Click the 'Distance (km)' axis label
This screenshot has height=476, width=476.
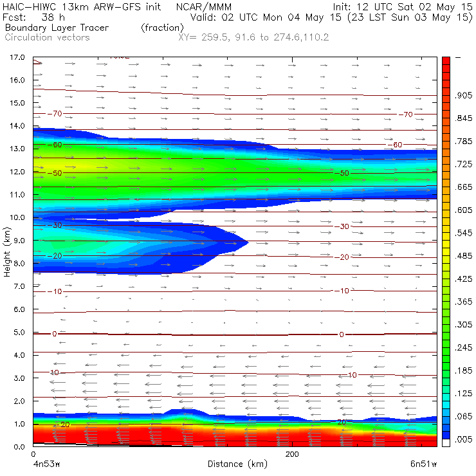[237, 464]
